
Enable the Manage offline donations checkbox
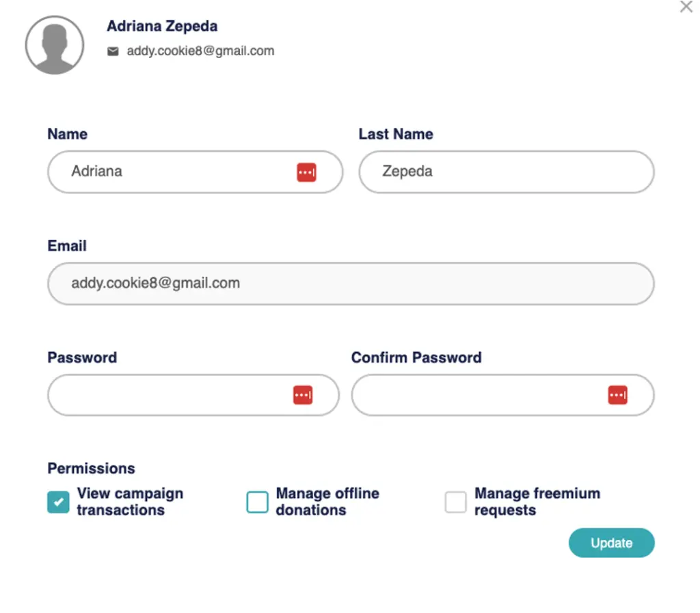pos(257,502)
